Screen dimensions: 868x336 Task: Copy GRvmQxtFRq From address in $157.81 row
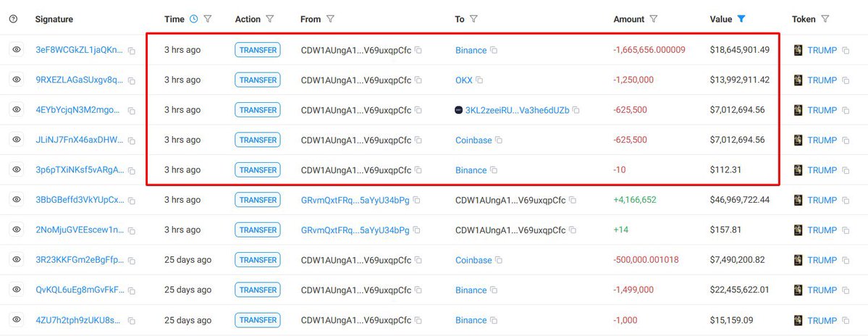click(x=416, y=230)
